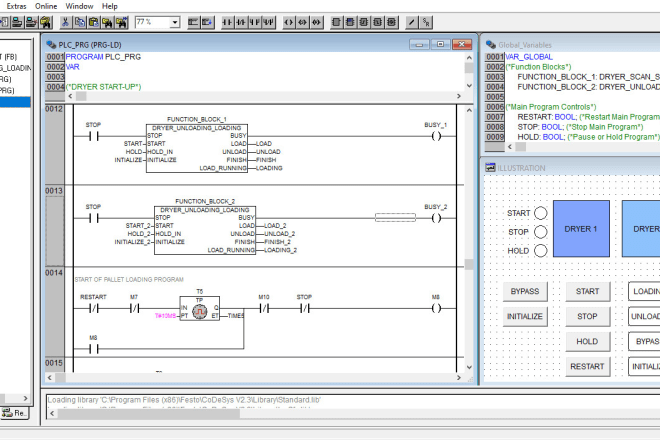Select the T5 TP timer block
660x440 pixels.
[x=199, y=310]
